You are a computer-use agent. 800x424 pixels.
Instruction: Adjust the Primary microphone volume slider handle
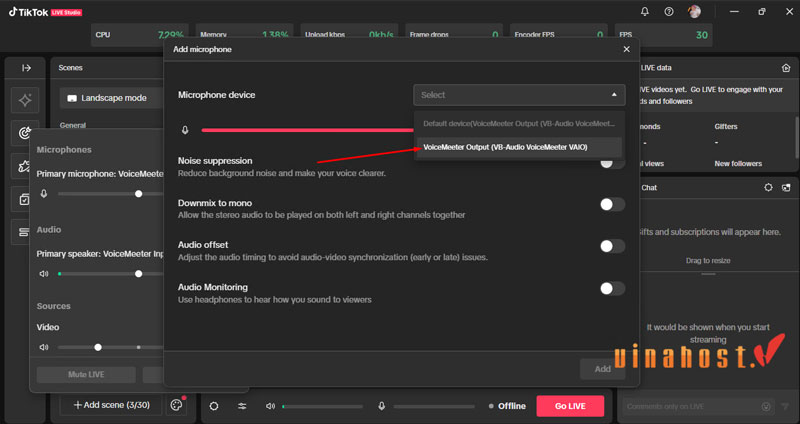click(138, 194)
